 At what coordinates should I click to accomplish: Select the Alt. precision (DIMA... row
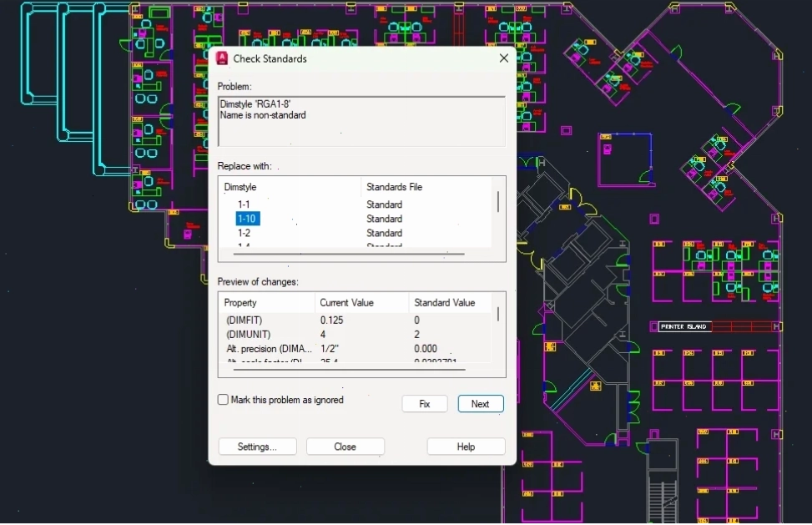point(357,348)
